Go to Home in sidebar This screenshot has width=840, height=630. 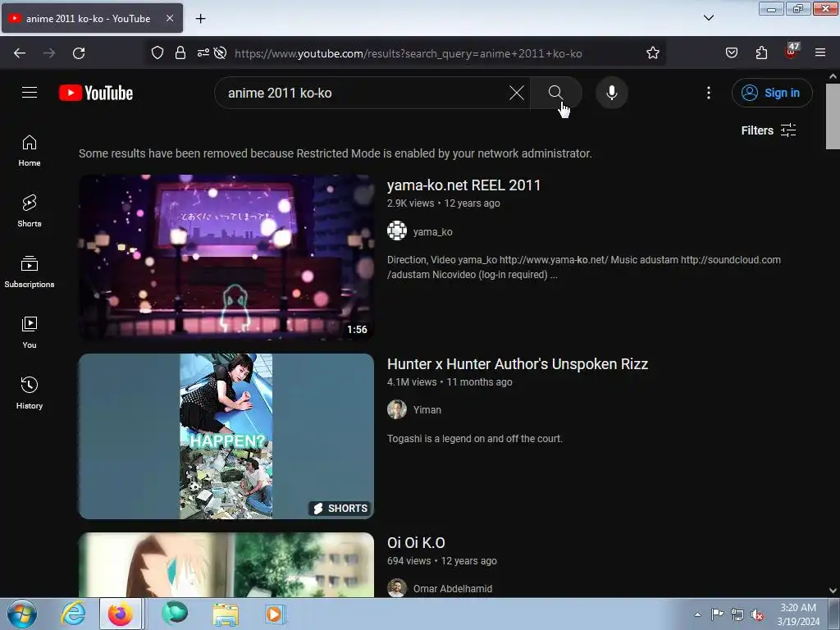pyautogui.click(x=30, y=151)
